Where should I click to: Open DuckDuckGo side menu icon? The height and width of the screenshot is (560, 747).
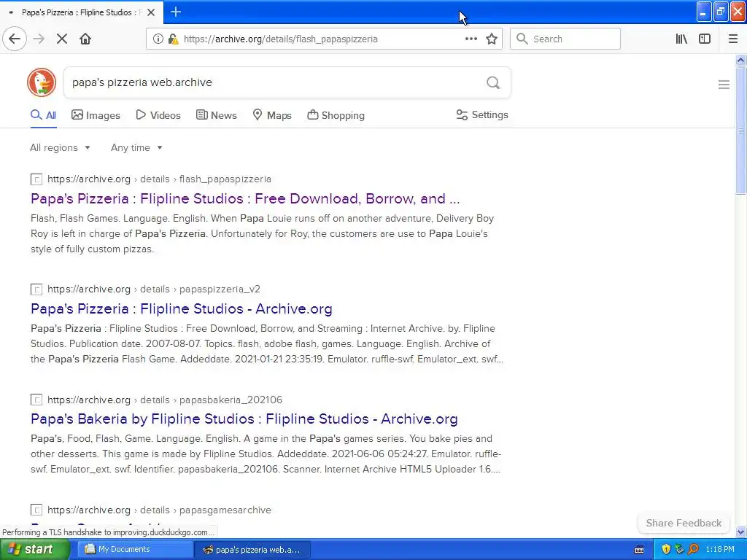click(x=724, y=85)
